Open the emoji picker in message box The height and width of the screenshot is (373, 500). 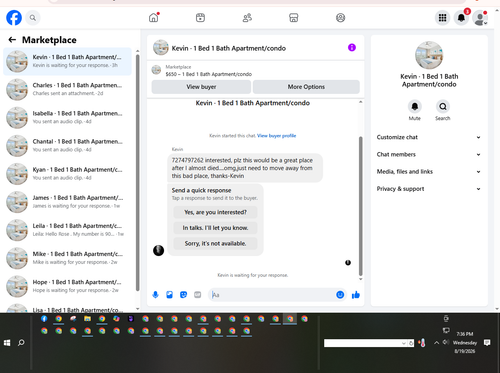pos(340,295)
